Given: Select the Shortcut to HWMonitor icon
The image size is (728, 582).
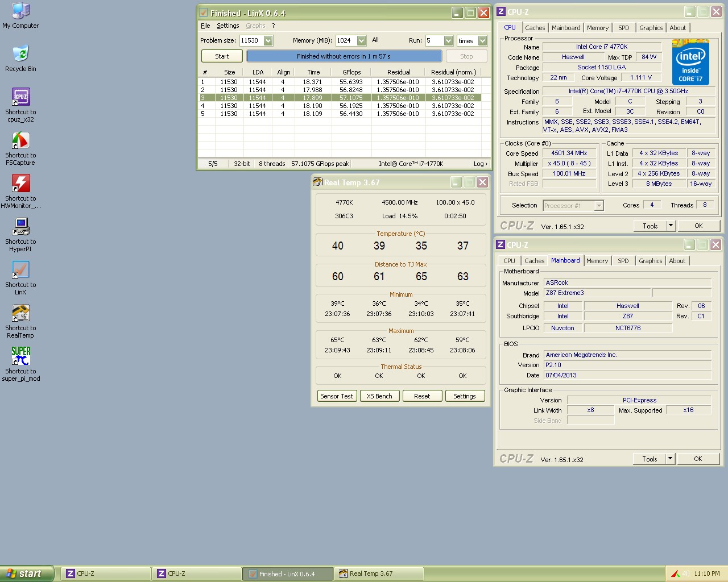Looking at the screenshot, I should point(20,192).
